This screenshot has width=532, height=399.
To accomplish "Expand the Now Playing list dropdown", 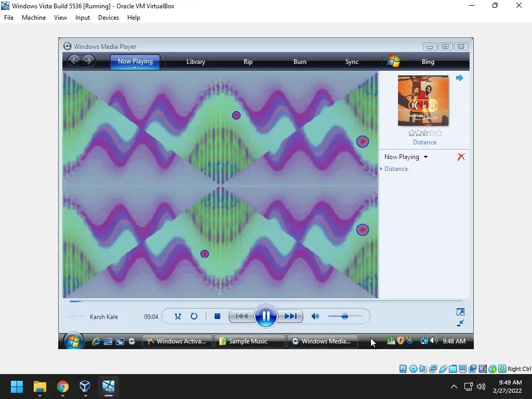I will coord(426,157).
